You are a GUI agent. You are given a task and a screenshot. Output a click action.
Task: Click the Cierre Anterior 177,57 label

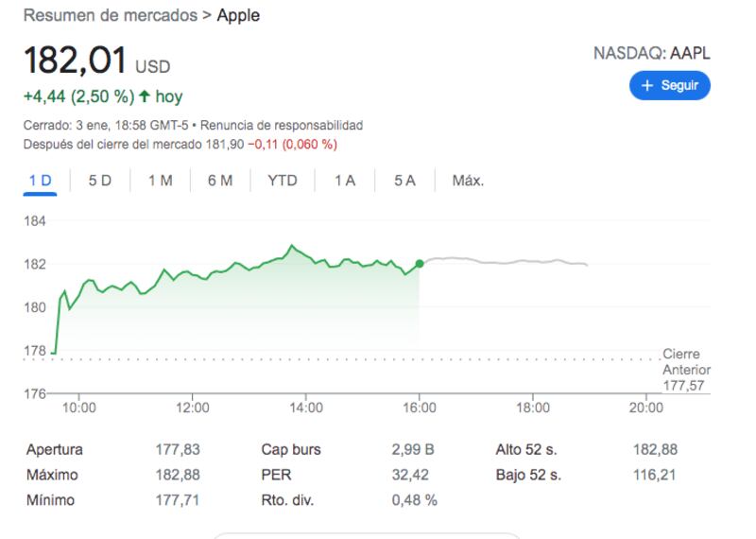687,370
